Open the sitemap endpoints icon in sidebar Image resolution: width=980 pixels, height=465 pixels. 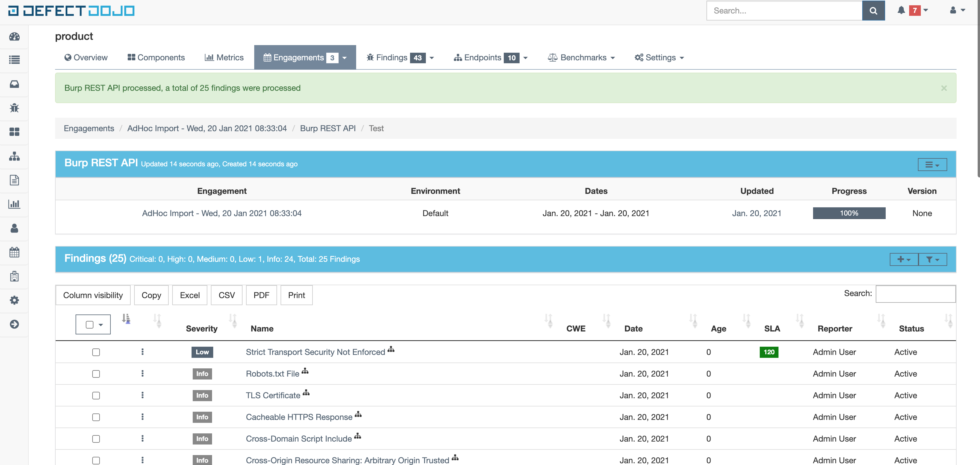tap(14, 156)
